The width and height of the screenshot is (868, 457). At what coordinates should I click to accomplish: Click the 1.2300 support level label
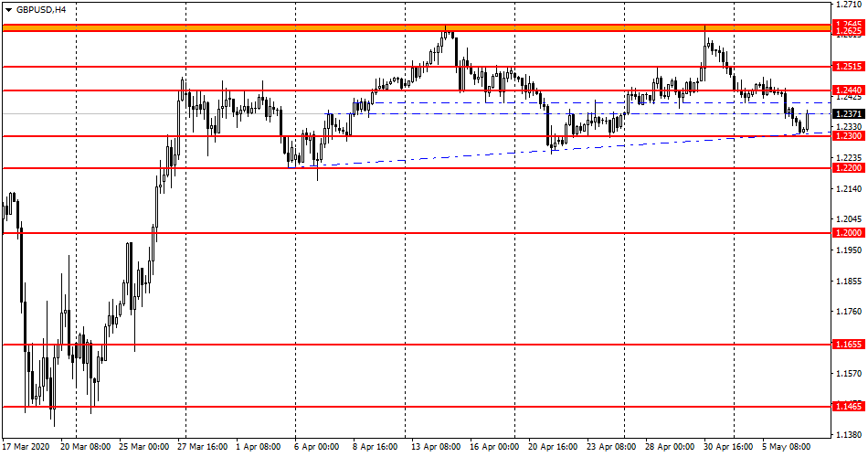[x=849, y=136]
